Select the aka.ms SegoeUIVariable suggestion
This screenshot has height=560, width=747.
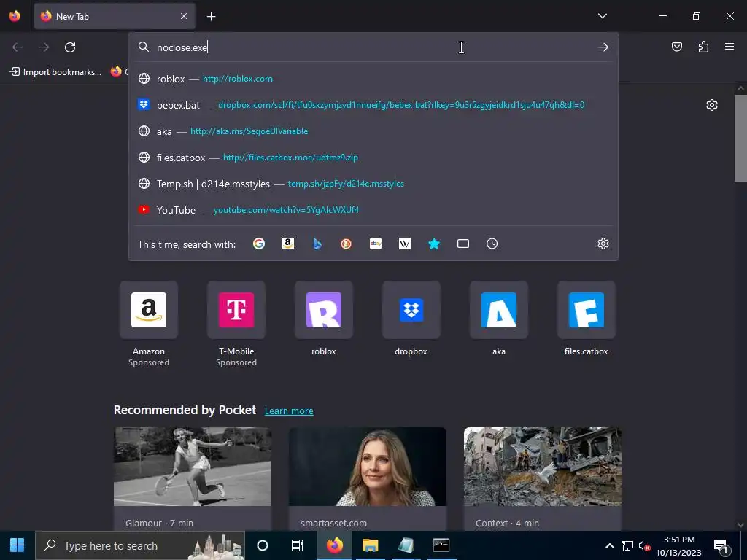(373, 131)
